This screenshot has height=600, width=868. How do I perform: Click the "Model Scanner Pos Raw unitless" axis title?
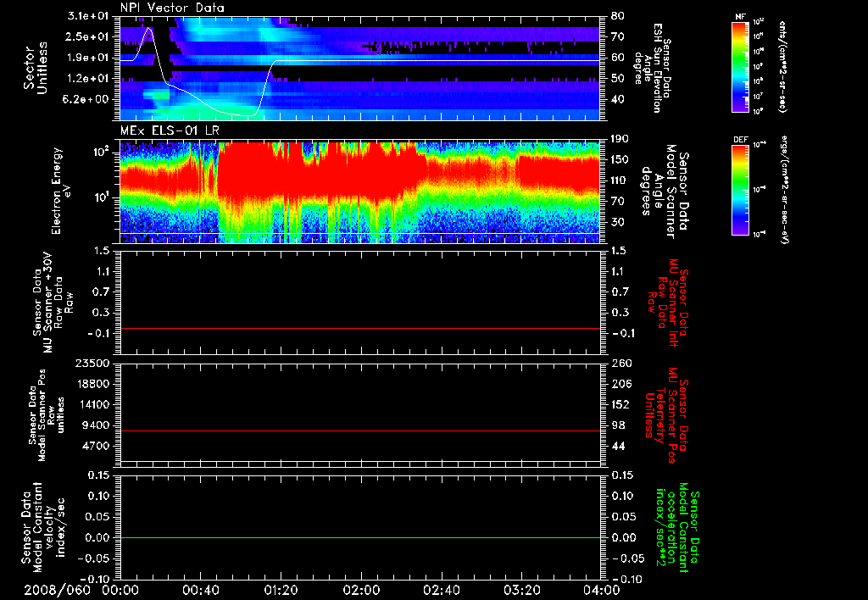[47, 415]
